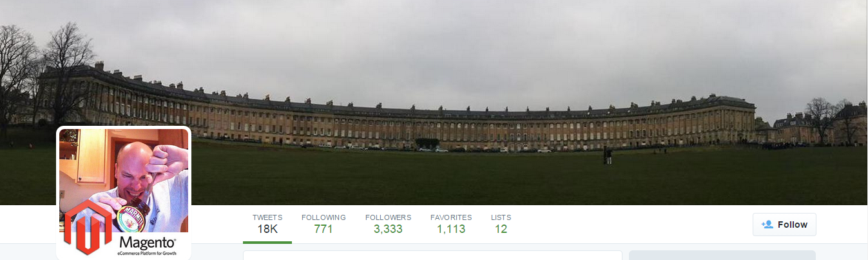Click the 1,113 favorites count
Screen dimensions: 868x260
(451, 229)
